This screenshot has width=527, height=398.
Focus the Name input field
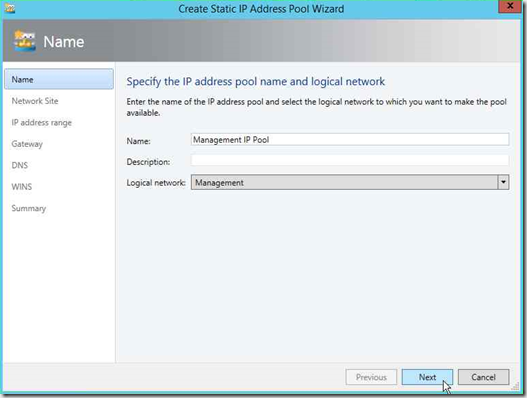(350, 140)
